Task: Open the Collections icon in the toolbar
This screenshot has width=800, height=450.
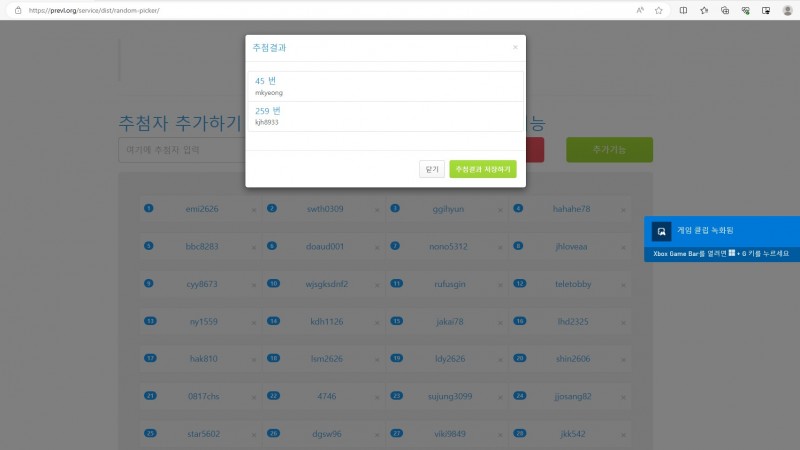Action: point(725,10)
